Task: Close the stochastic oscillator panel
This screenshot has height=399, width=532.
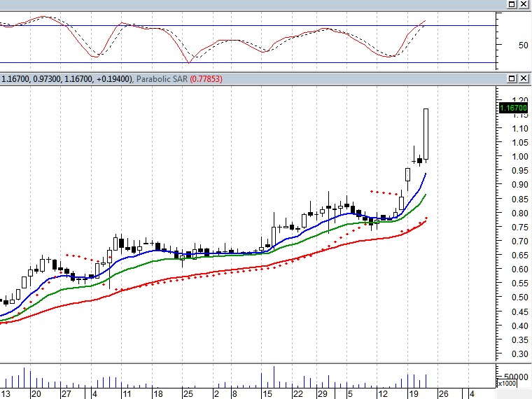Action: 524,4
